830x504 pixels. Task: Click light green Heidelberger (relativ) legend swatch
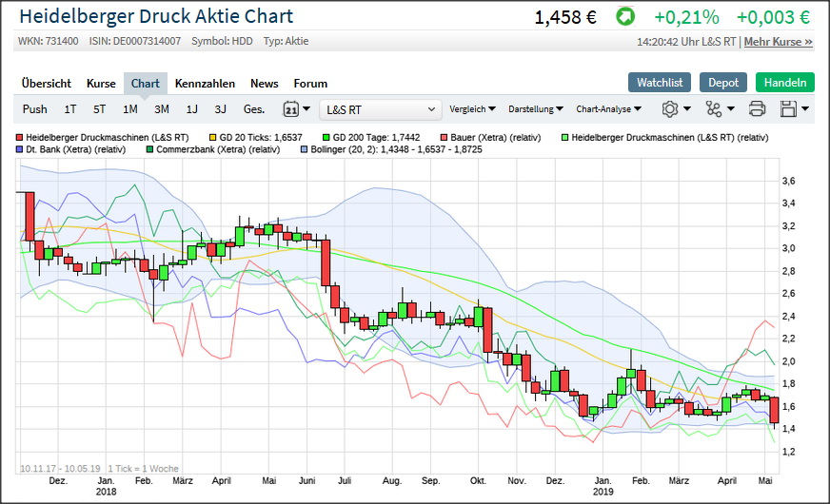(x=565, y=138)
